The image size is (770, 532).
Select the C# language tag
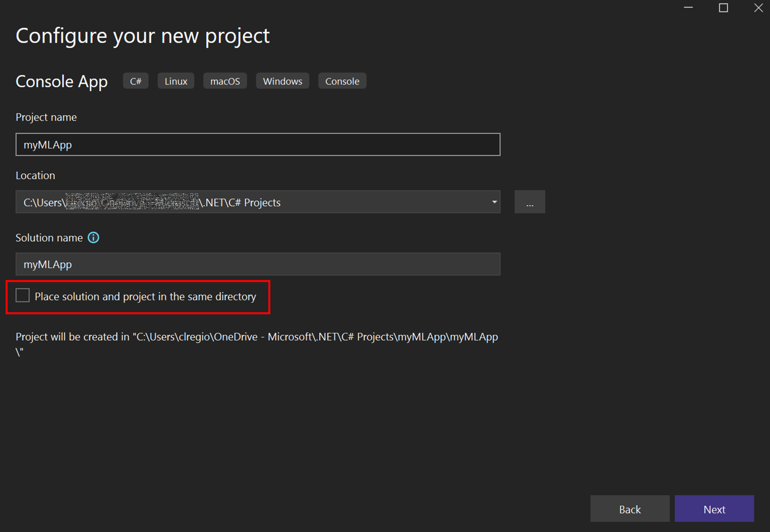(x=135, y=81)
